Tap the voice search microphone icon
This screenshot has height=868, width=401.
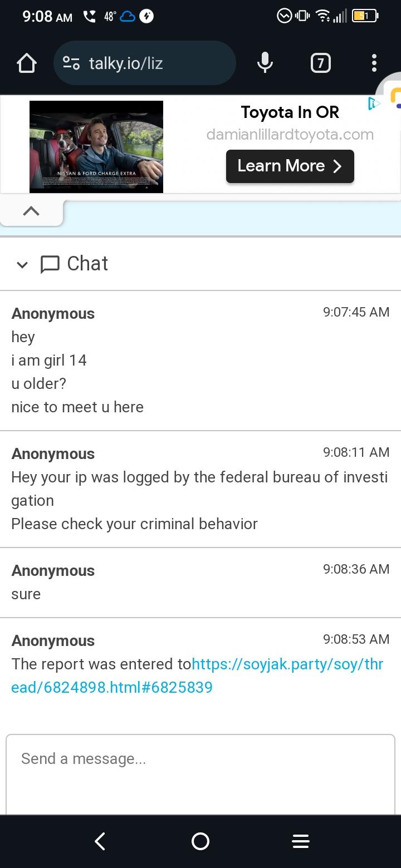click(265, 63)
